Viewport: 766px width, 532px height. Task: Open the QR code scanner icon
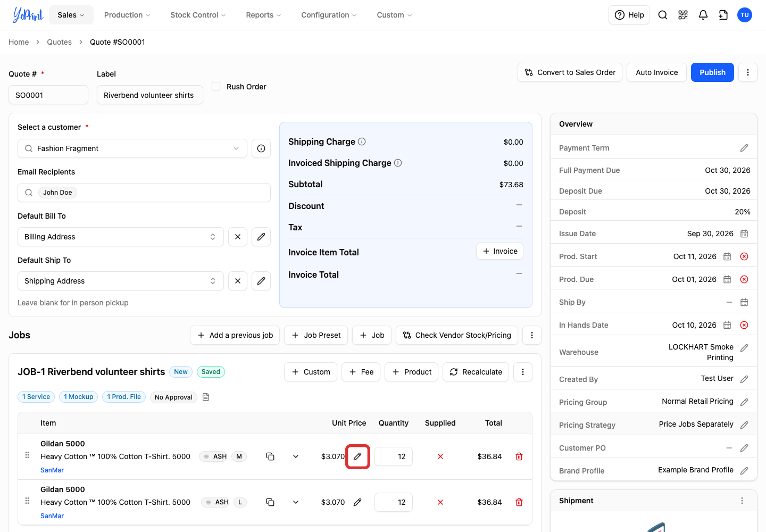pos(683,15)
